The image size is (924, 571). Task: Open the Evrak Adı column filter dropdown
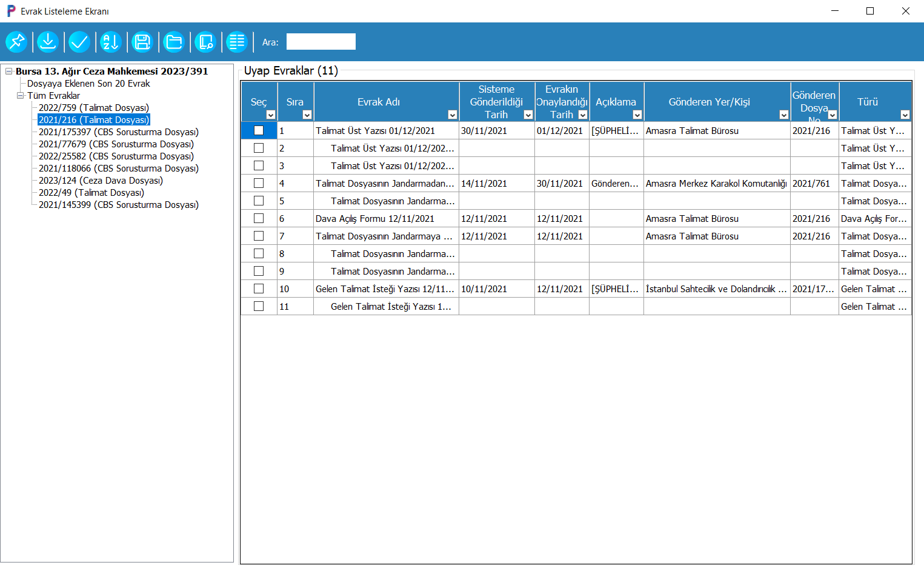452,115
